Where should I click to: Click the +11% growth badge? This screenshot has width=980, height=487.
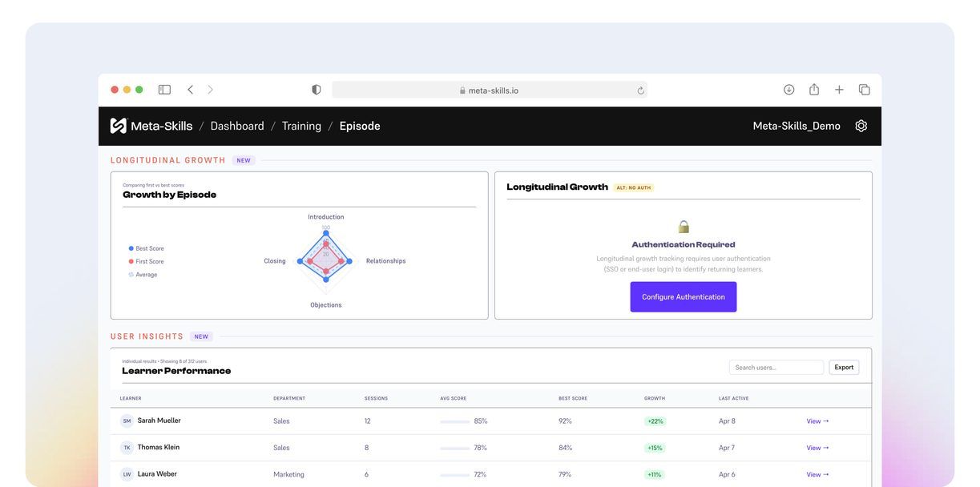pos(655,474)
